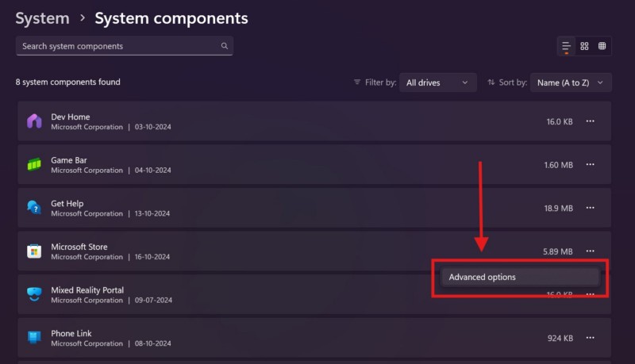Switch to grid view layout

click(584, 46)
